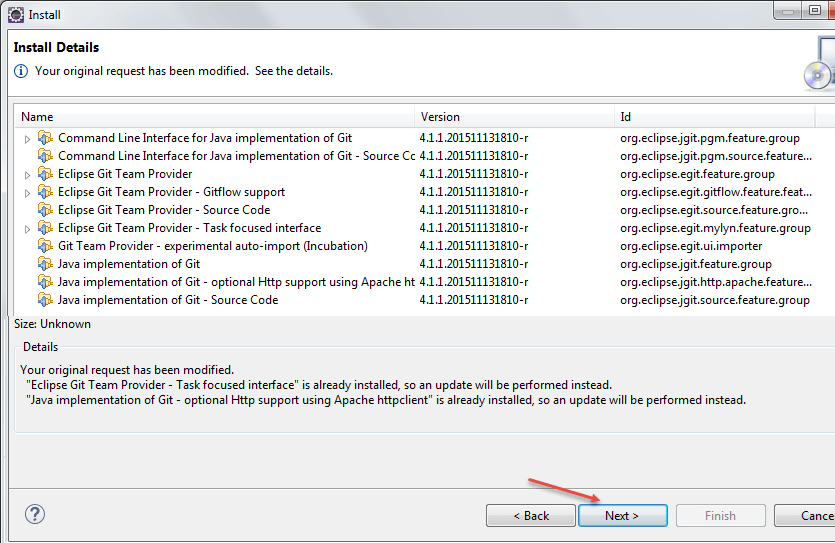Open the help question mark icon
835x543 pixels.
pos(35,515)
